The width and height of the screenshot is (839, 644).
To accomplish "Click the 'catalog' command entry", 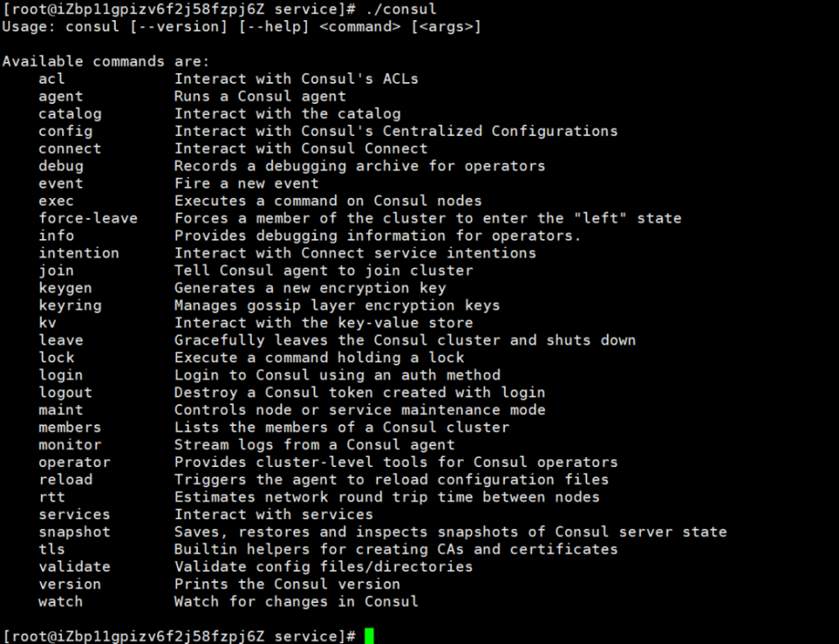I will click(70, 114).
